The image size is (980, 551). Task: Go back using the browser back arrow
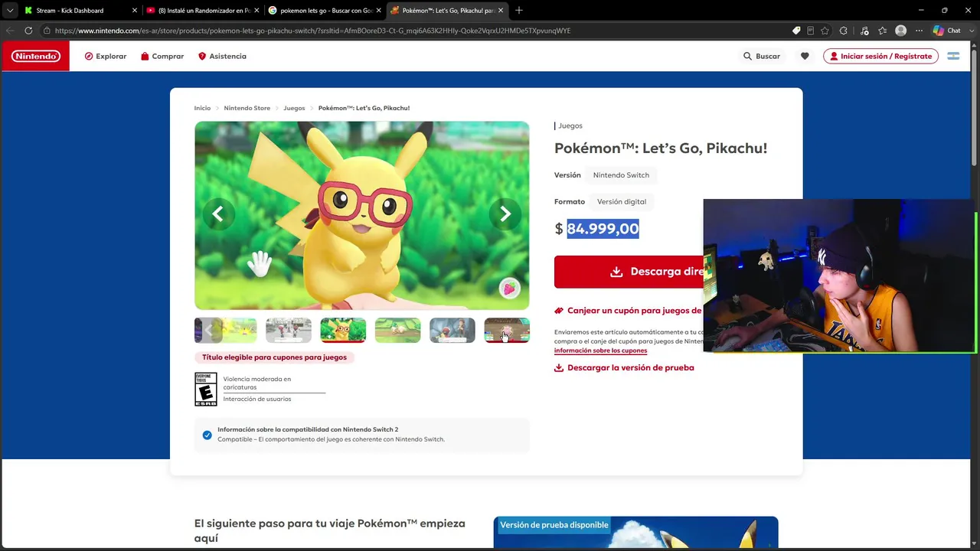(9, 31)
